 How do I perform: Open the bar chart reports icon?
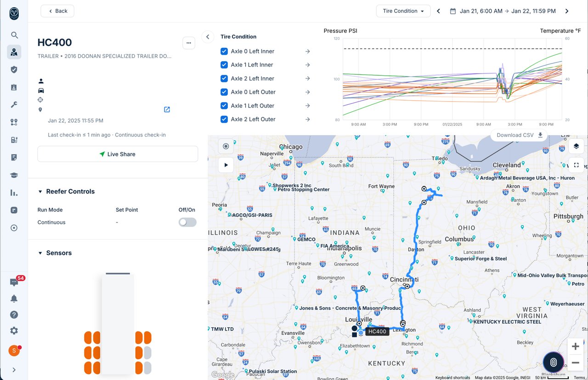14,193
